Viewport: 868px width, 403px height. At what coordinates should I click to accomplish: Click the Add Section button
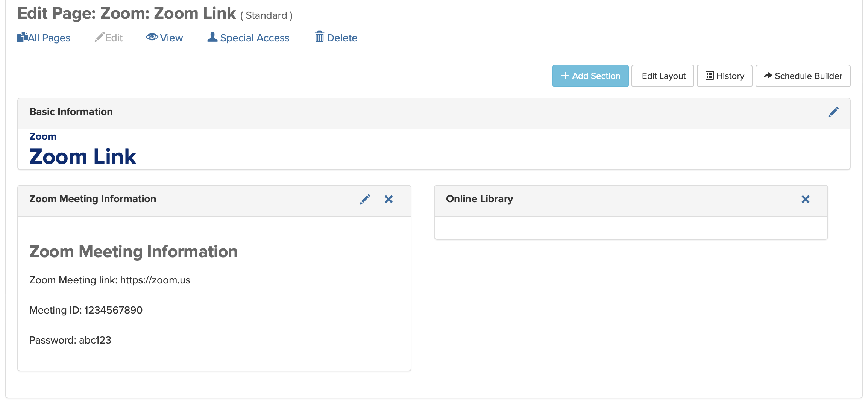[x=590, y=76]
